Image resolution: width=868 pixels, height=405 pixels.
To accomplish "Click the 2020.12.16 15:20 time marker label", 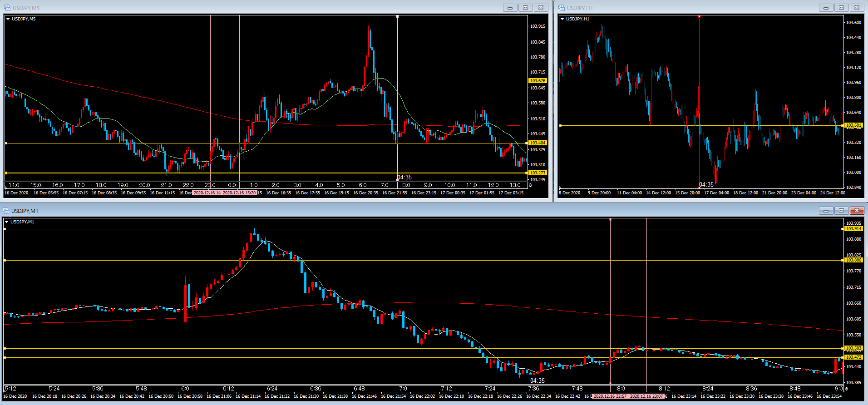I will click(x=240, y=193).
